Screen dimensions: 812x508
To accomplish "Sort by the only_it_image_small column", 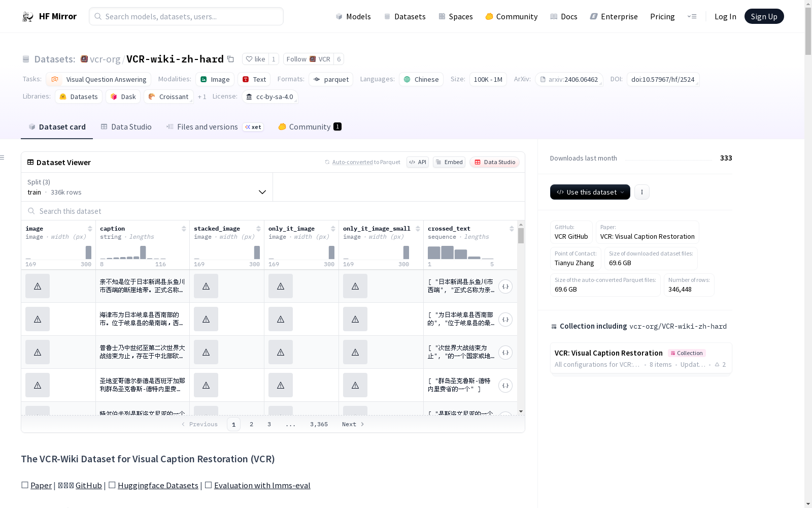I will [x=418, y=229].
